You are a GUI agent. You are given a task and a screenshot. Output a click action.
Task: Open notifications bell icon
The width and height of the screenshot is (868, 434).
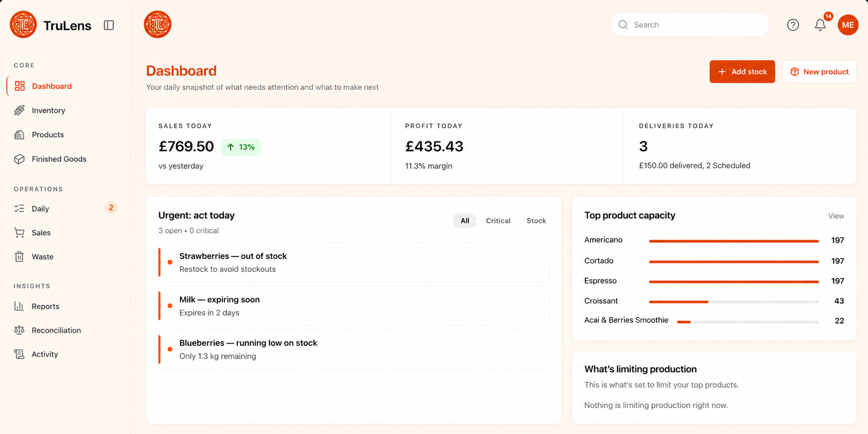tap(820, 25)
